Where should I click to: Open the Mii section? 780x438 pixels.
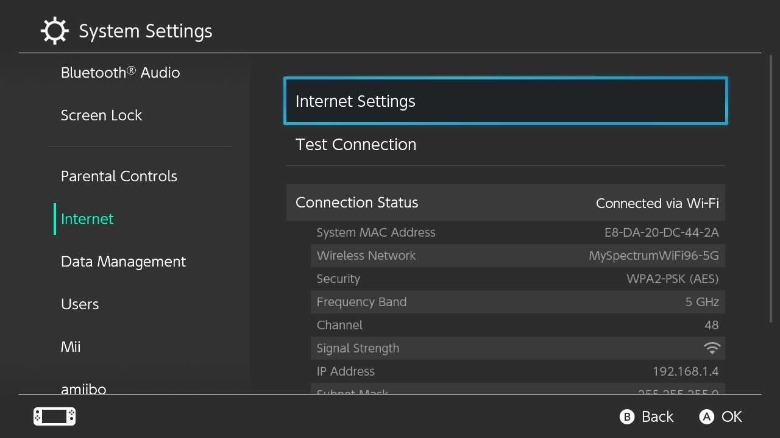point(71,347)
